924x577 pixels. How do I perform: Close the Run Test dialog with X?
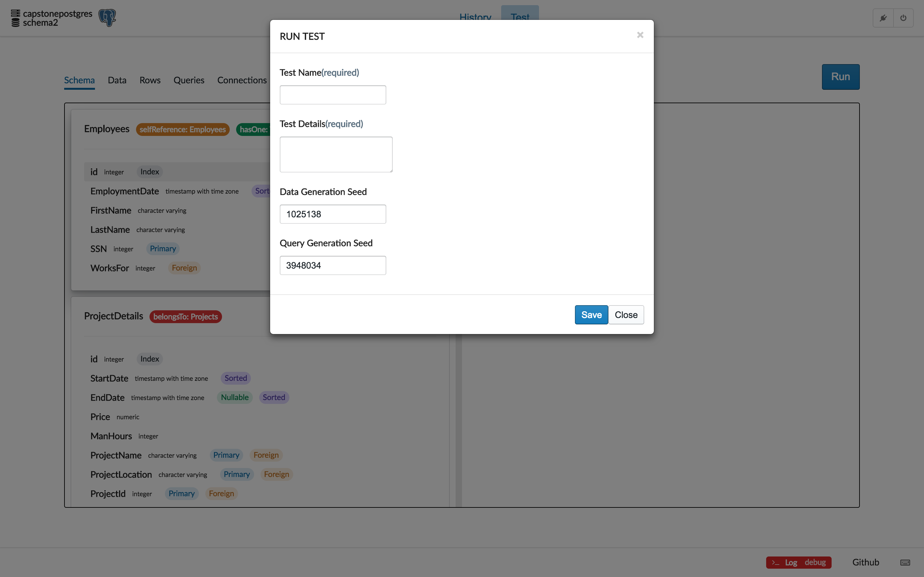coord(640,35)
